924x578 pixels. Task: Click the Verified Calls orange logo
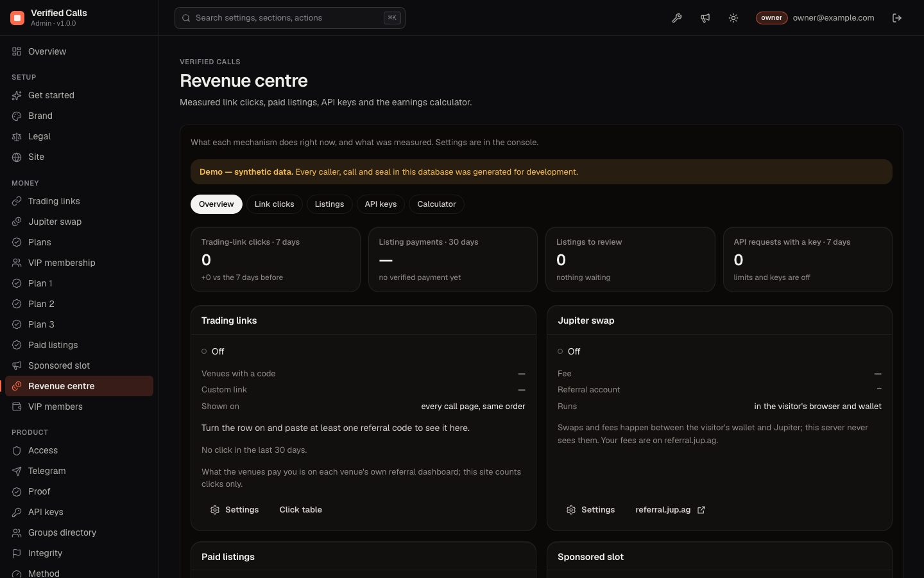17,18
